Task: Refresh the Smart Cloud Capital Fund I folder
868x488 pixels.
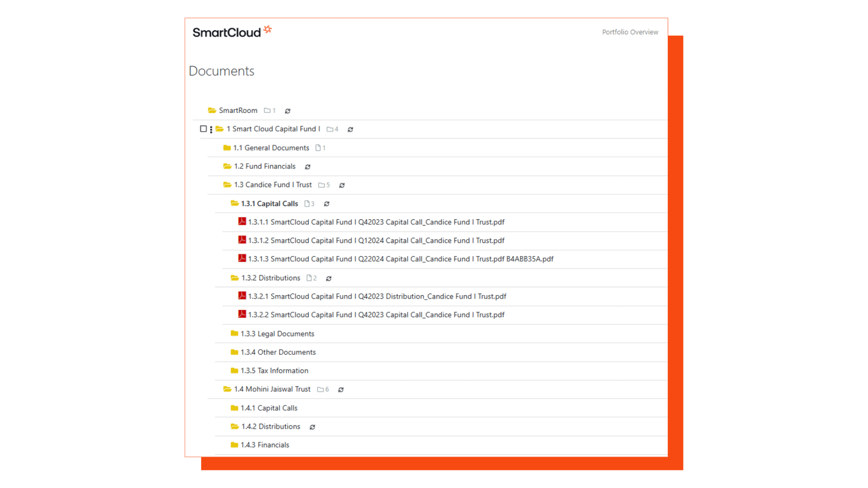Action: (350, 130)
